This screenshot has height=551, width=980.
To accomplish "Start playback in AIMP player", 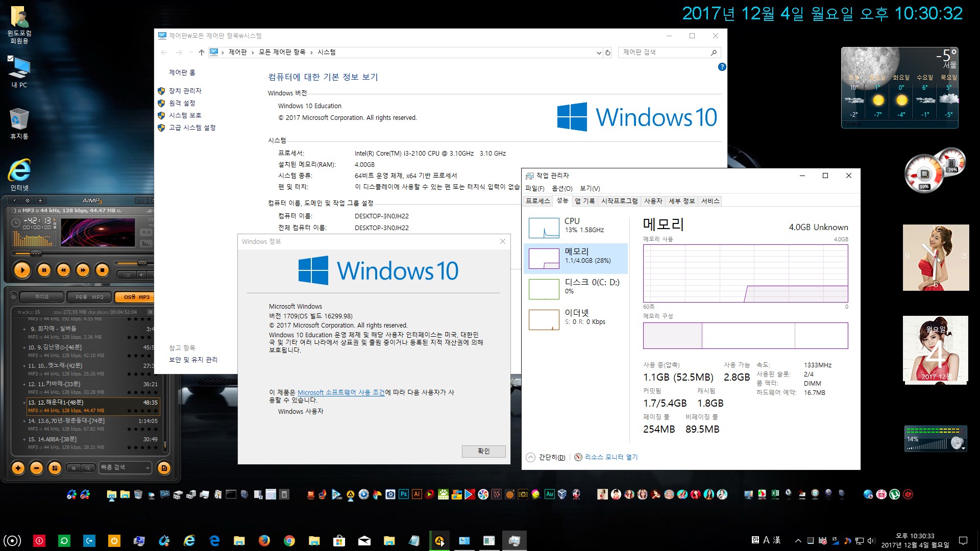I will tap(21, 270).
